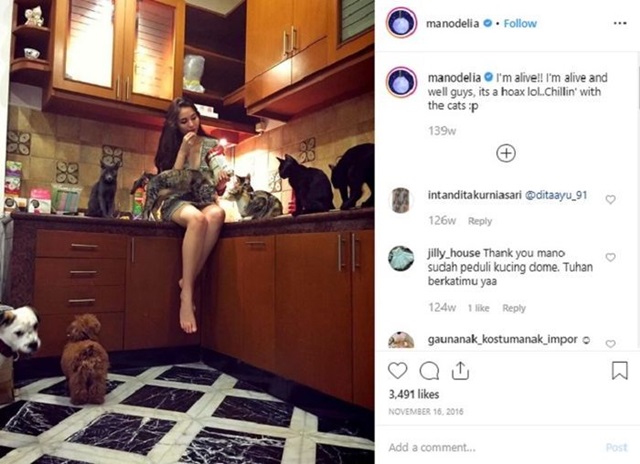Image resolution: width=640 pixels, height=464 pixels.
Task: Open manodelia avatar in the header
Action: tap(401, 23)
